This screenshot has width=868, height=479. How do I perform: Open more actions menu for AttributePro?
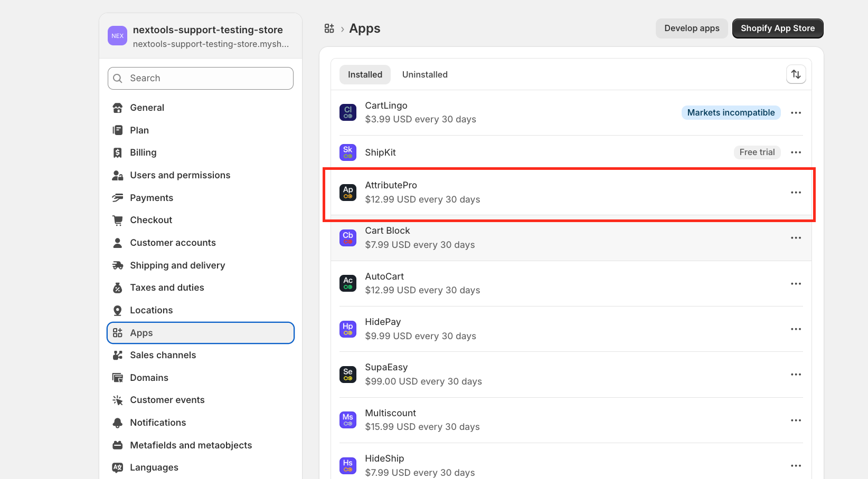pyautogui.click(x=796, y=193)
